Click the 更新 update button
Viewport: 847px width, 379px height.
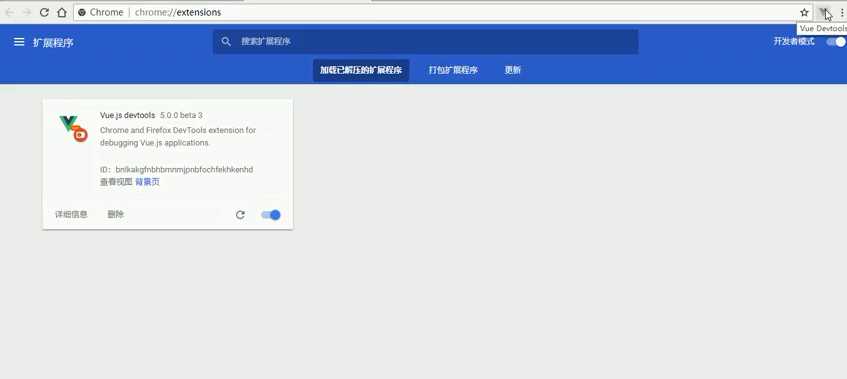[513, 70]
